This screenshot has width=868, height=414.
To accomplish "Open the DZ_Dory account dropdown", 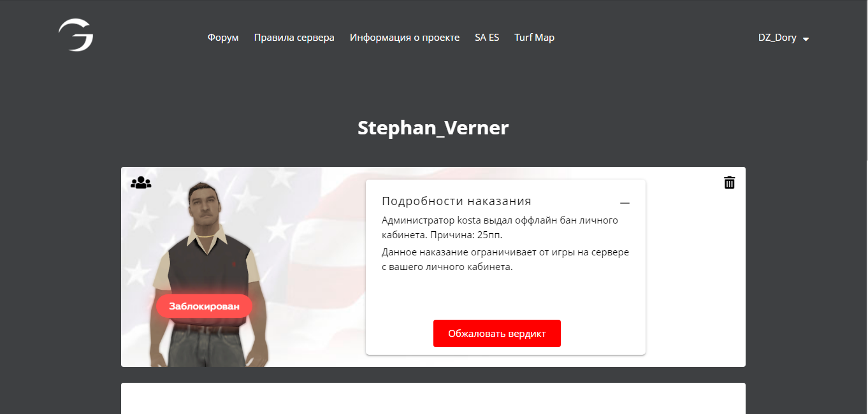I will pyautogui.click(x=783, y=38).
